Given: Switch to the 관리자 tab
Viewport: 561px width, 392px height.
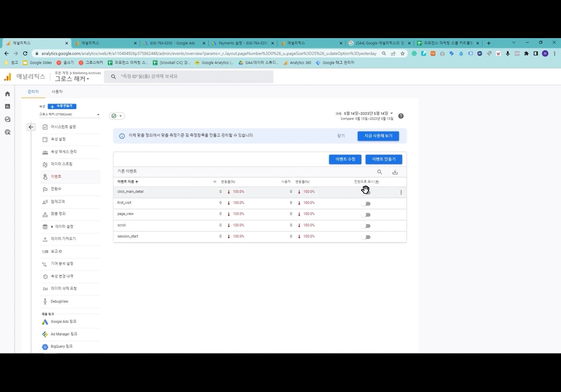Looking at the screenshot, I should (33, 92).
